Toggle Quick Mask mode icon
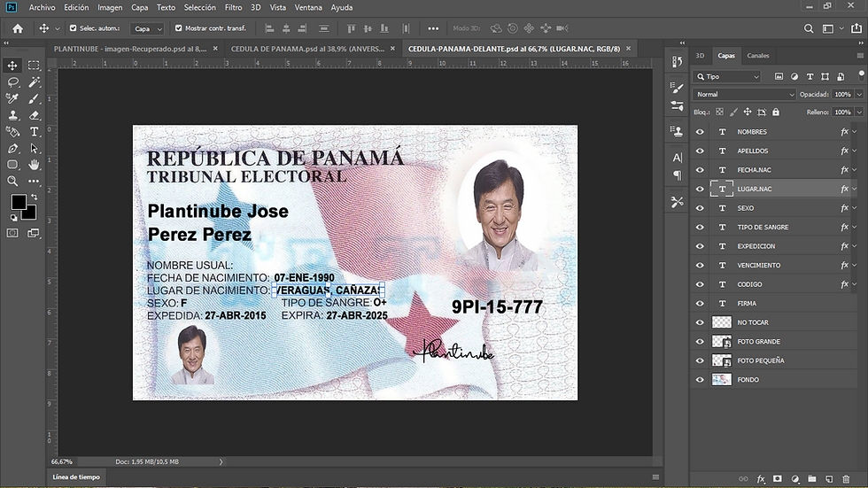Screen dimensions: 868x488 [12, 233]
